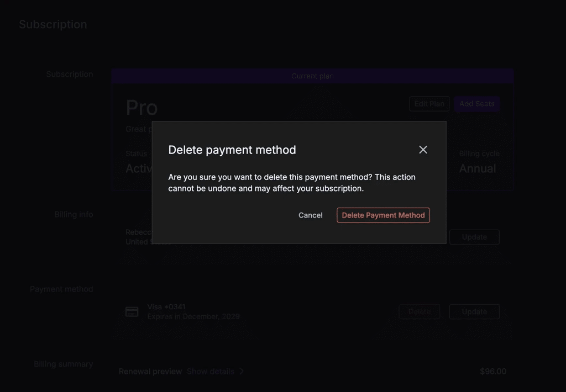This screenshot has width=566, height=392.
Task: Click the chevron arrow after Show details
Action: tap(241, 371)
